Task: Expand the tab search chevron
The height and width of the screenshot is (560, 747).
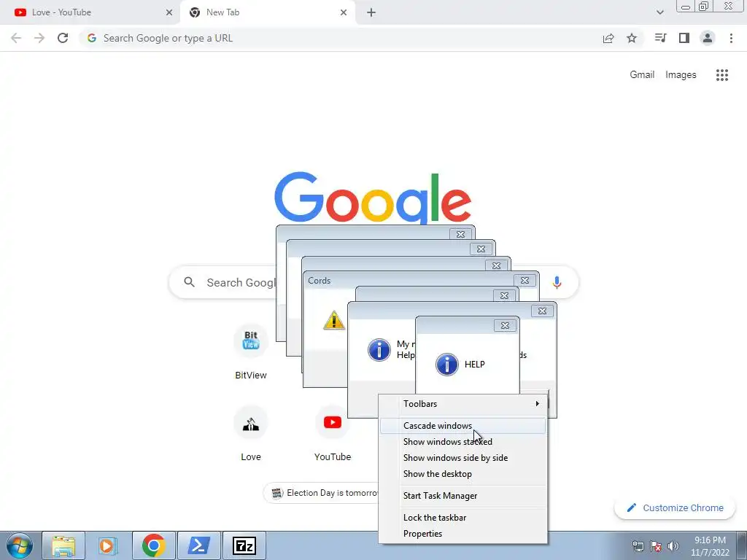Action: (659, 12)
